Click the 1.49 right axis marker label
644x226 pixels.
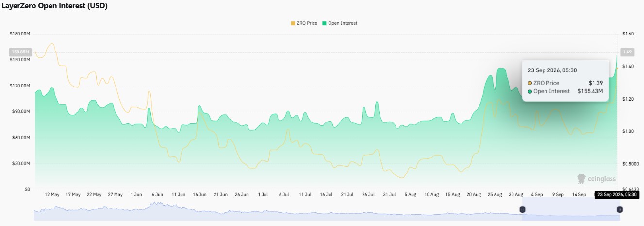pyautogui.click(x=627, y=52)
